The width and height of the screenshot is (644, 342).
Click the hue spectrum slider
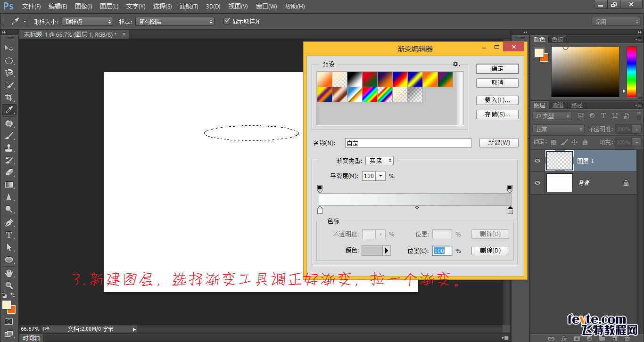[x=631, y=72]
